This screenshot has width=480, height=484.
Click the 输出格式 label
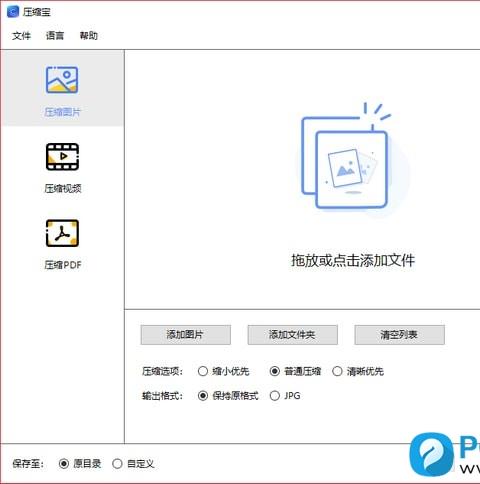pyautogui.click(x=162, y=396)
